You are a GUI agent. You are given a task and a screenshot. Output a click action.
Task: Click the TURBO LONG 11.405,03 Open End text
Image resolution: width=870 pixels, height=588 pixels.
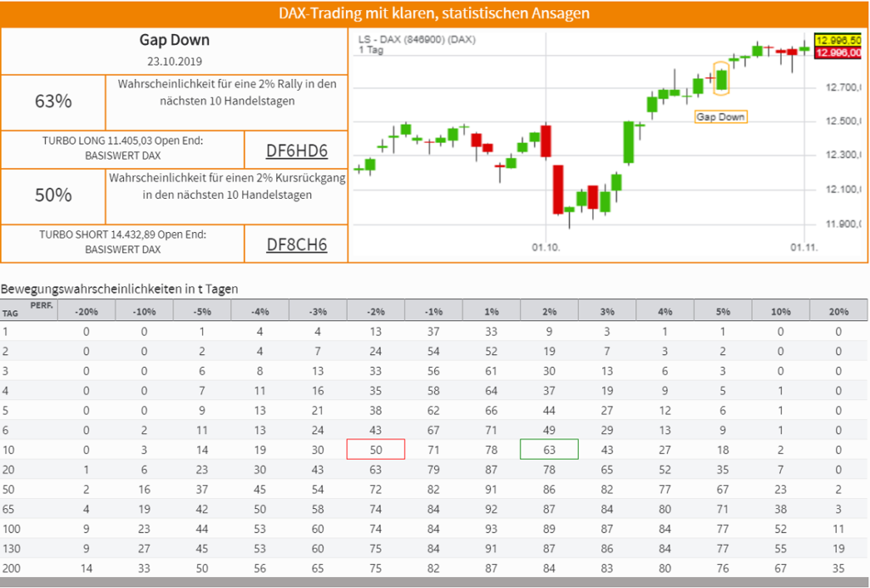122,148
